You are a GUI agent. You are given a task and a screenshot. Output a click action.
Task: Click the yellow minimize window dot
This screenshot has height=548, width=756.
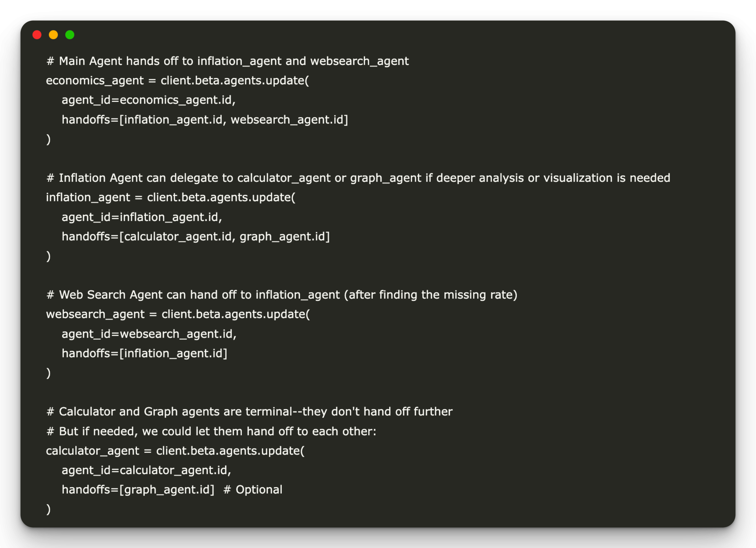coord(53,35)
